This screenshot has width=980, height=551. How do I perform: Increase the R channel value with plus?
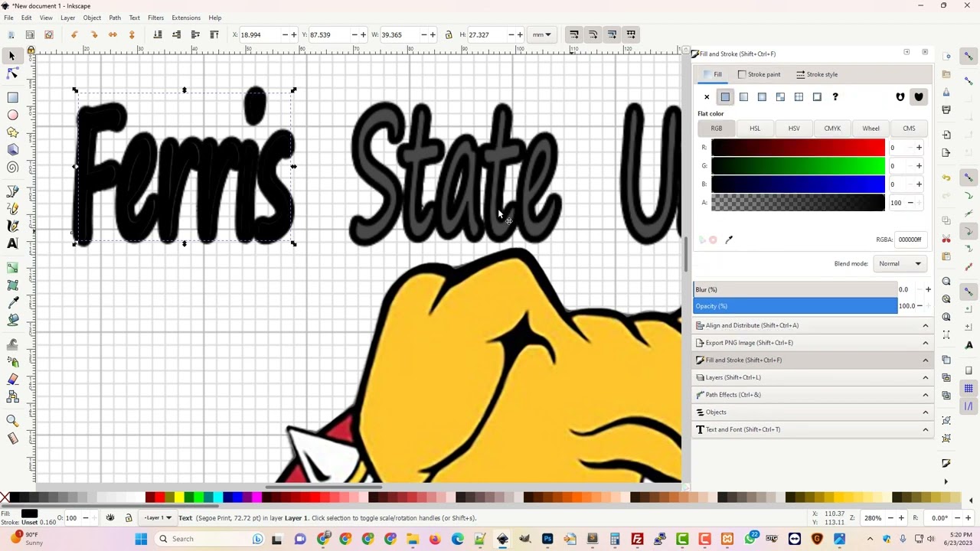click(919, 148)
